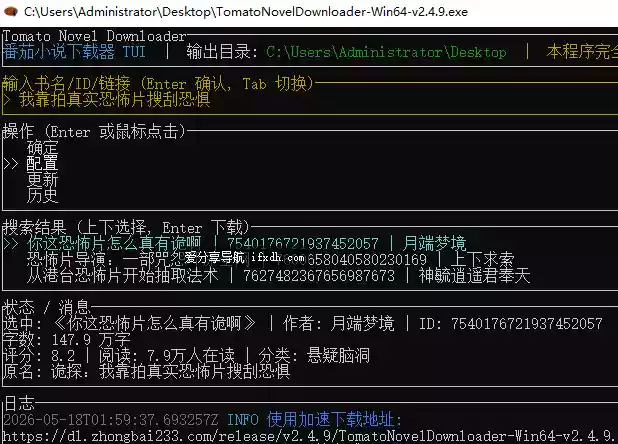Click the category value 悬疑脑洞

tap(338, 355)
